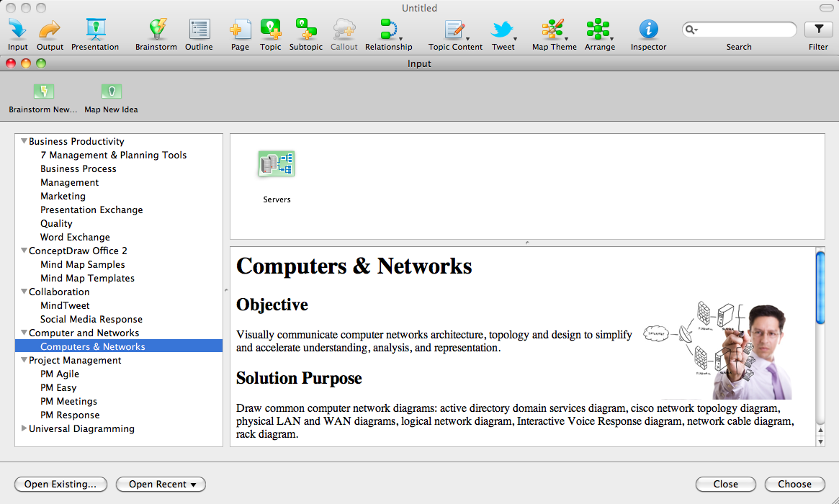Choose Brainstorm New Idea template icon
The image size is (839, 504).
point(44,91)
